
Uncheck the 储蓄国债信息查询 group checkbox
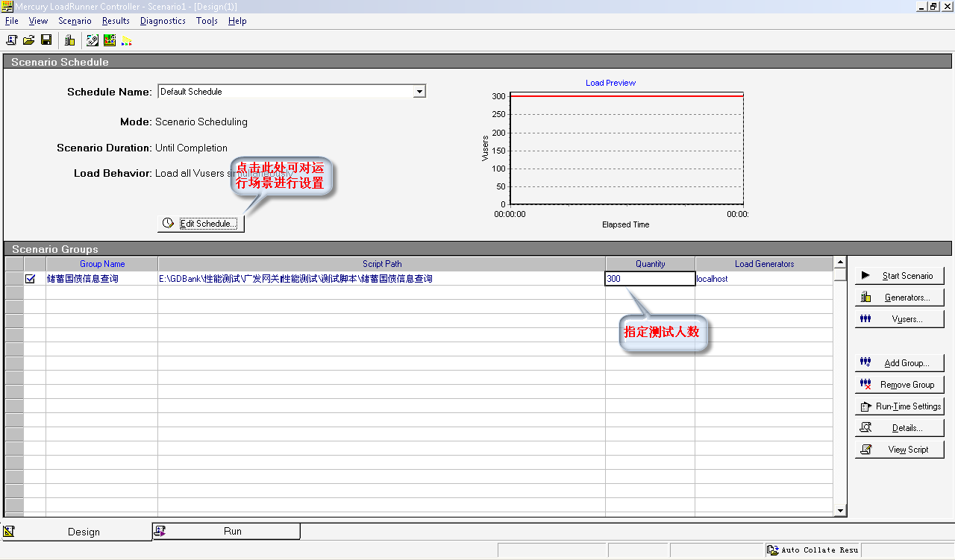click(31, 279)
